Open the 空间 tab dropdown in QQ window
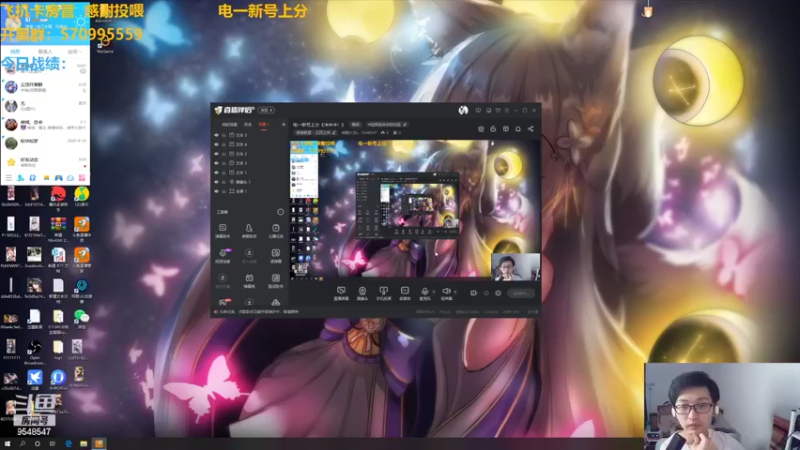The height and width of the screenshot is (450, 800). [74, 52]
